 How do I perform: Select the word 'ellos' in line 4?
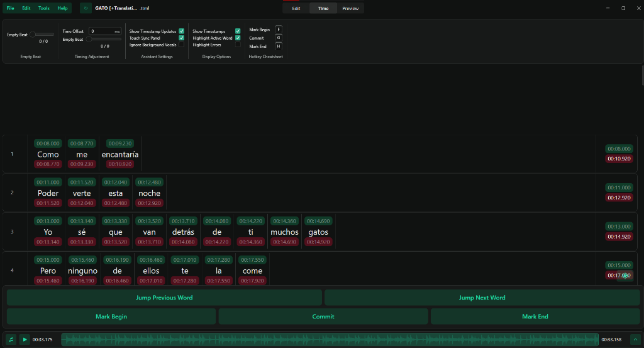click(x=151, y=271)
